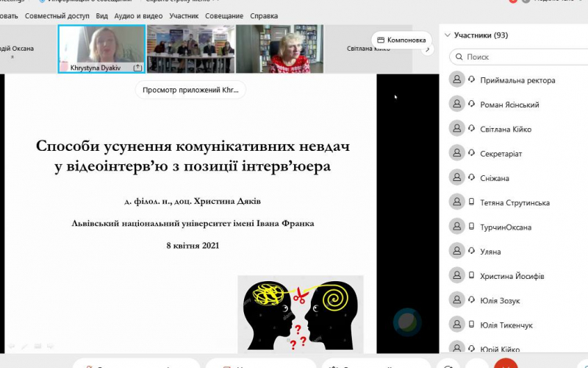Click device icon next to Юлія Тикенчук

[x=472, y=324]
